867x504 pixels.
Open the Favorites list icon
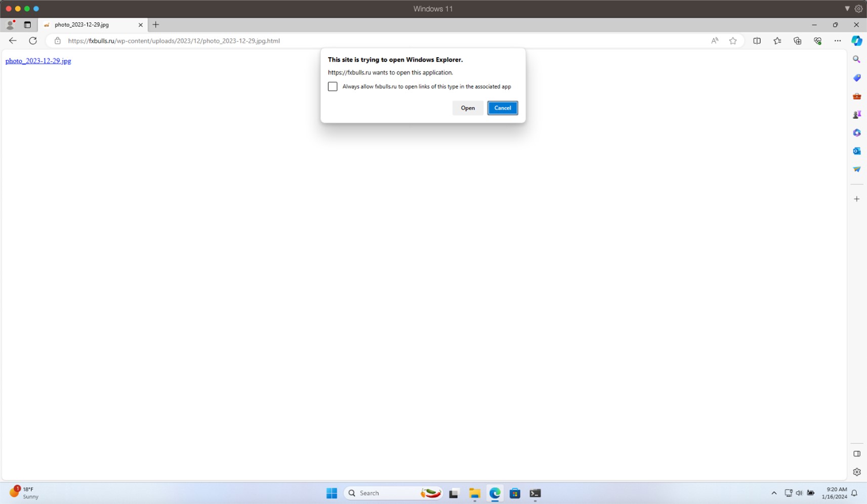(x=777, y=40)
